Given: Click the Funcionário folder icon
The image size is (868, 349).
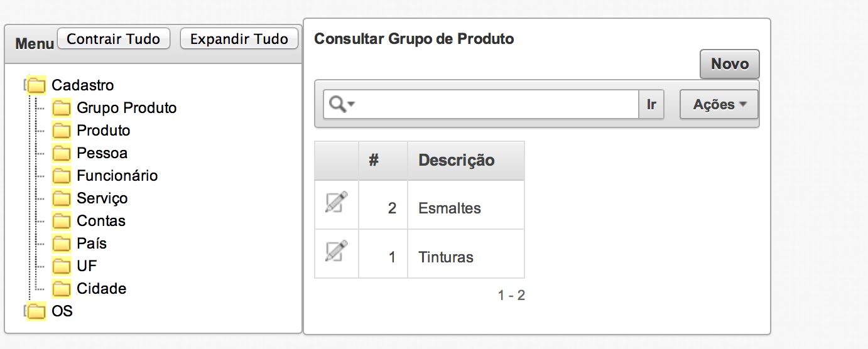Looking at the screenshot, I should point(61,176).
